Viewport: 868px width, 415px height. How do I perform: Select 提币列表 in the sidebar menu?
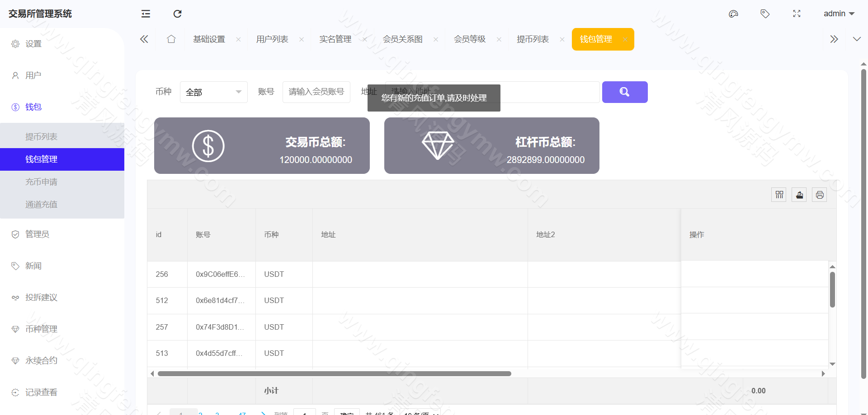tap(41, 136)
